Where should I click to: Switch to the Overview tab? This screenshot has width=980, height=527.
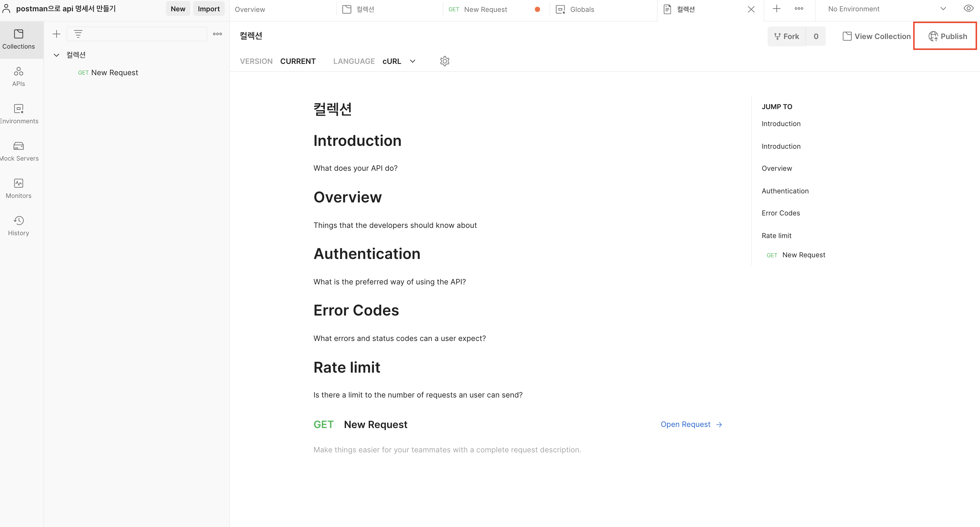click(x=250, y=9)
